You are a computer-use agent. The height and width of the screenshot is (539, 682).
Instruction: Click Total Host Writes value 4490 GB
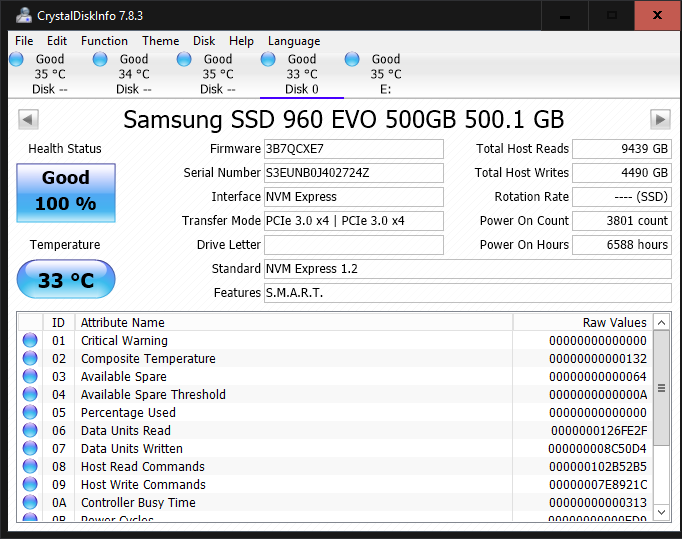point(622,173)
